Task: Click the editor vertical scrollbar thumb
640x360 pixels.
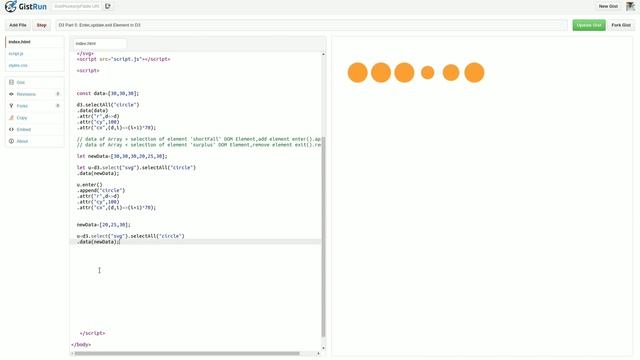Action: 323,237
